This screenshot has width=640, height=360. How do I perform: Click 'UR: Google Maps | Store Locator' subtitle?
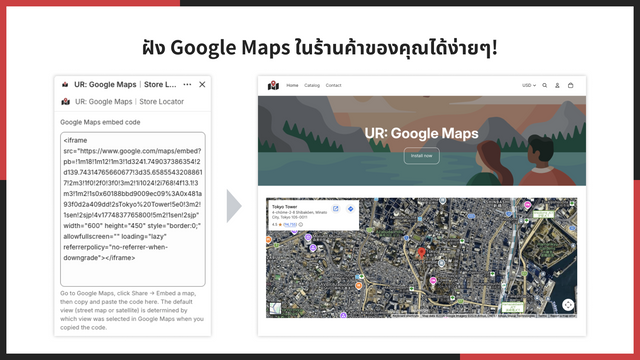[129, 102]
